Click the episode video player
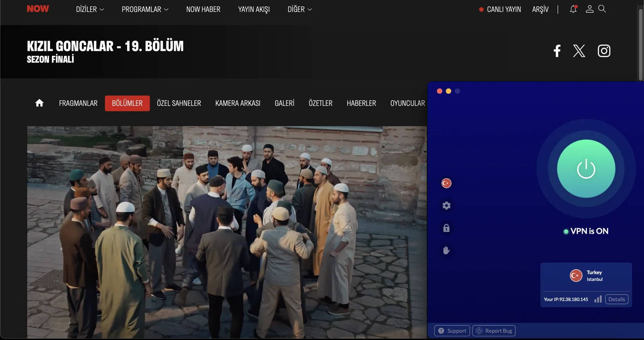 point(227,232)
